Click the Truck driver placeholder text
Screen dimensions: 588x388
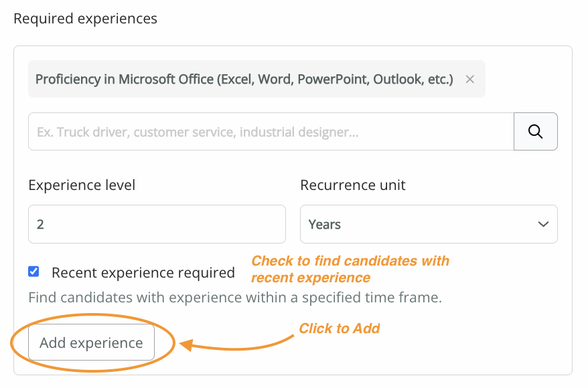pos(198,132)
